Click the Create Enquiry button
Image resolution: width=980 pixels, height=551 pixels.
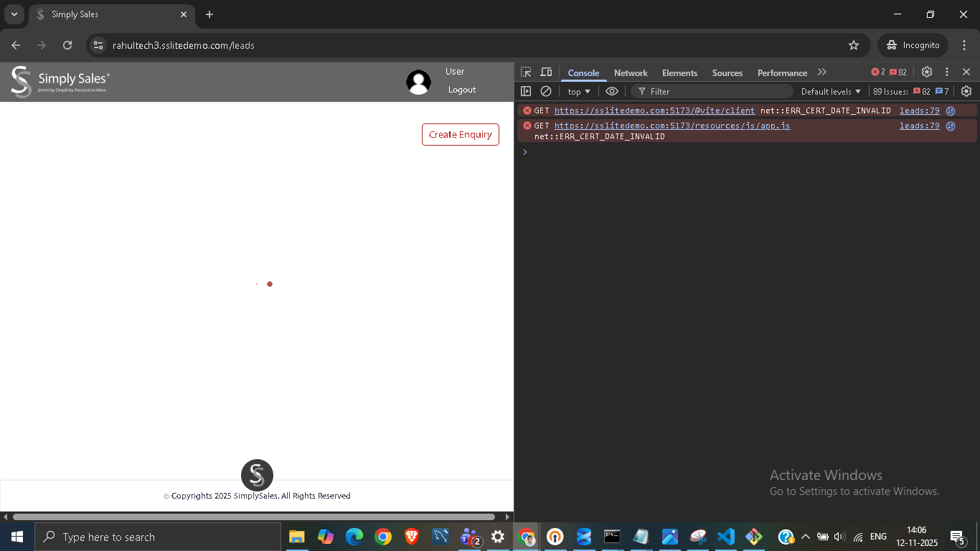point(460,134)
